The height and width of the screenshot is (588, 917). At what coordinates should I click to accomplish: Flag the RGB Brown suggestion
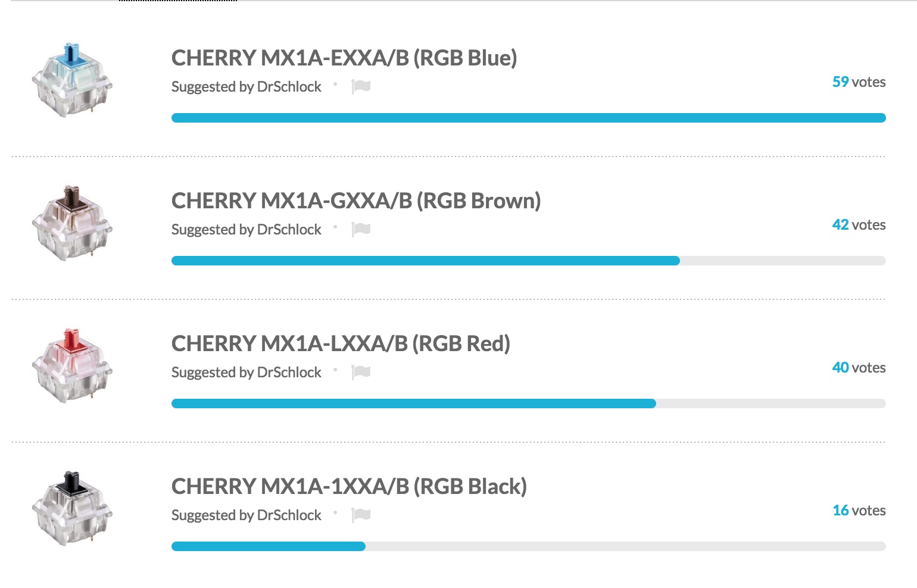pyautogui.click(x=361, y=230)
